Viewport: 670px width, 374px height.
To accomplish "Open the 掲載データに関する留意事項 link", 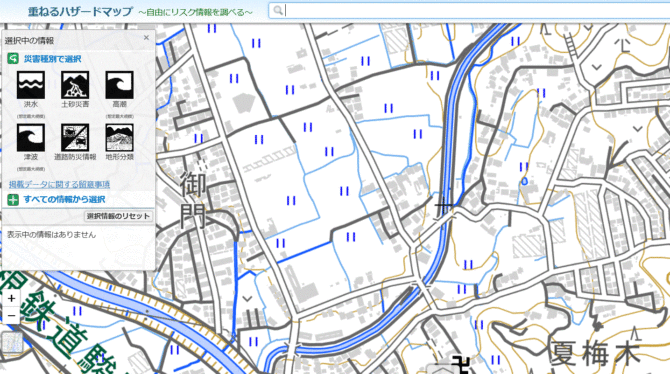I will tap(59, 184).
